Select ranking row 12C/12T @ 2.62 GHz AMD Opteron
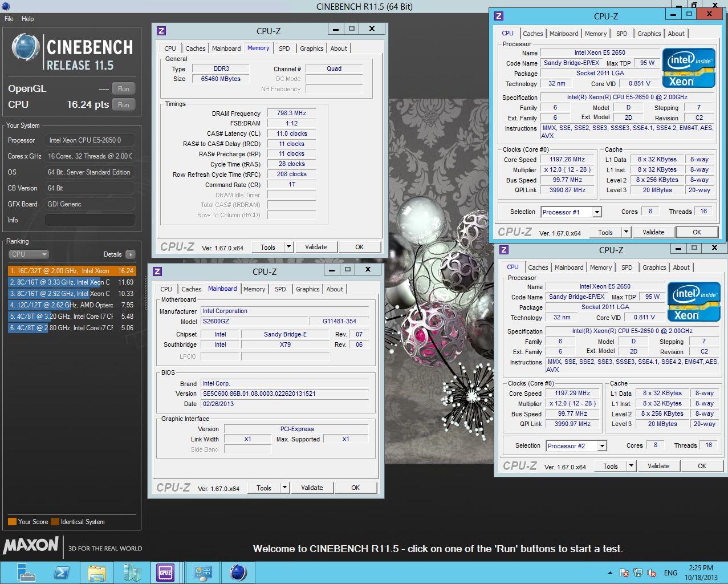This screenshot has height=584, width=728. click(72, 305)
